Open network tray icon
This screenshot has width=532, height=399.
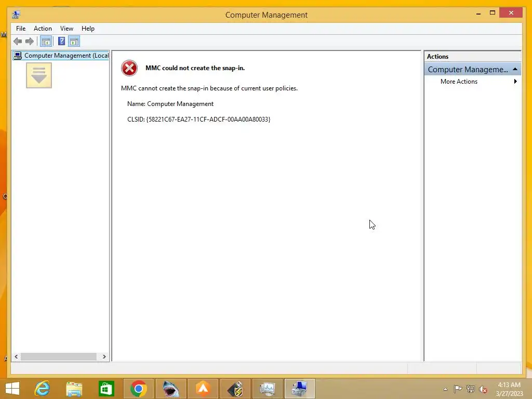[x=471, y=389]
